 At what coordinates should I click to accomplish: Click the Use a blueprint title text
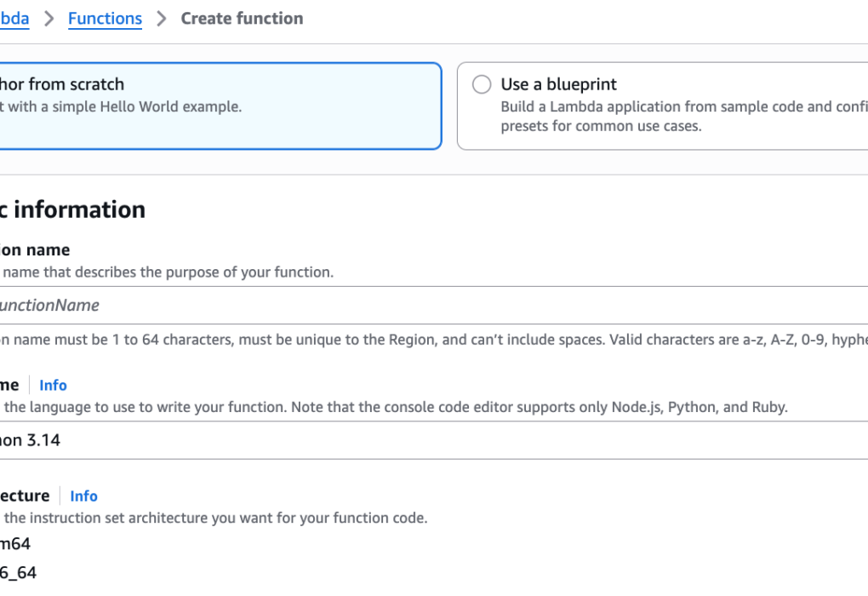tap(558, 84)
